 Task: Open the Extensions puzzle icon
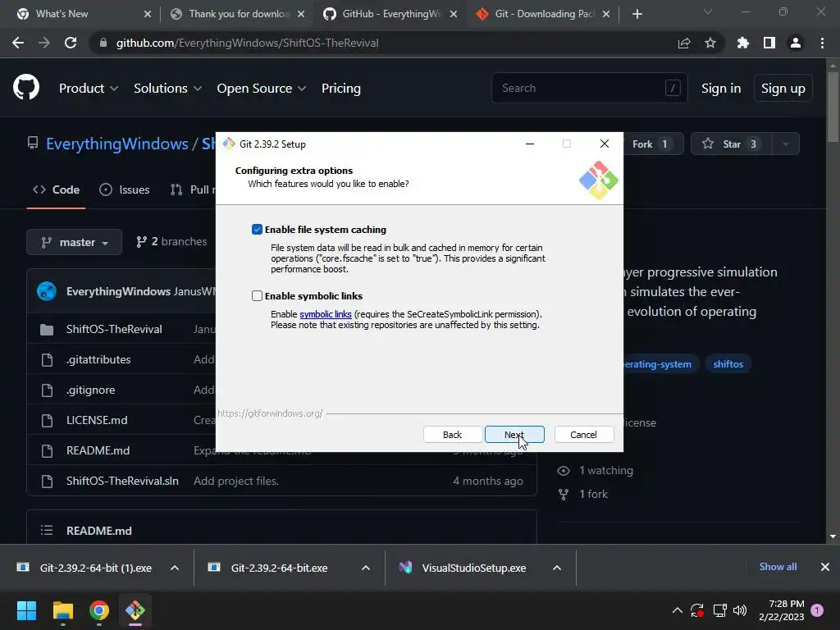[743, 43]
